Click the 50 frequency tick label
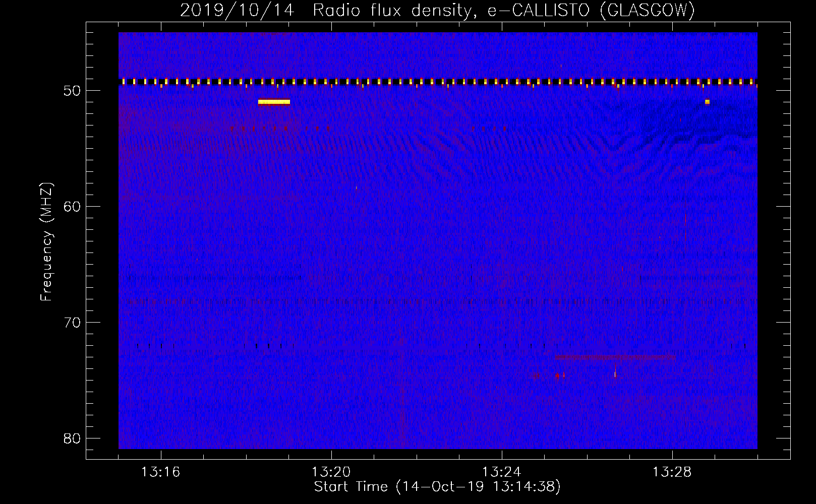The image size is (816, 504). pyautogui.click(x=73, y=91)
